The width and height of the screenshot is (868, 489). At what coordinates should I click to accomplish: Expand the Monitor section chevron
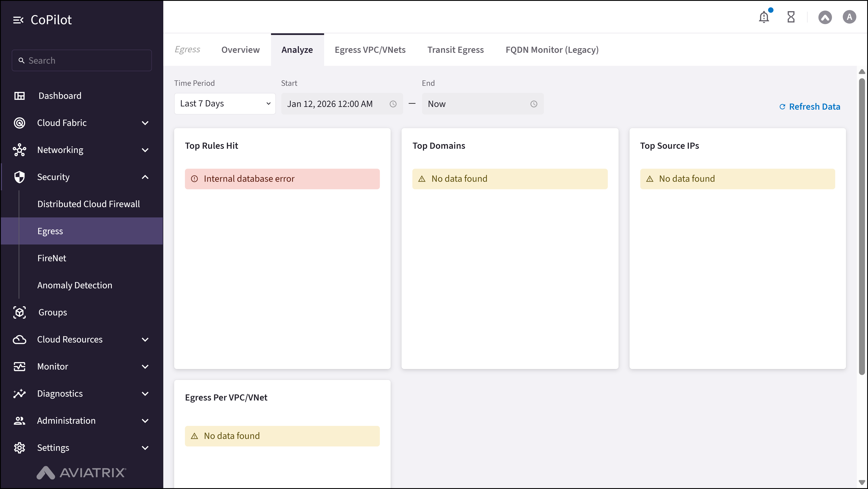coord(145,367)
